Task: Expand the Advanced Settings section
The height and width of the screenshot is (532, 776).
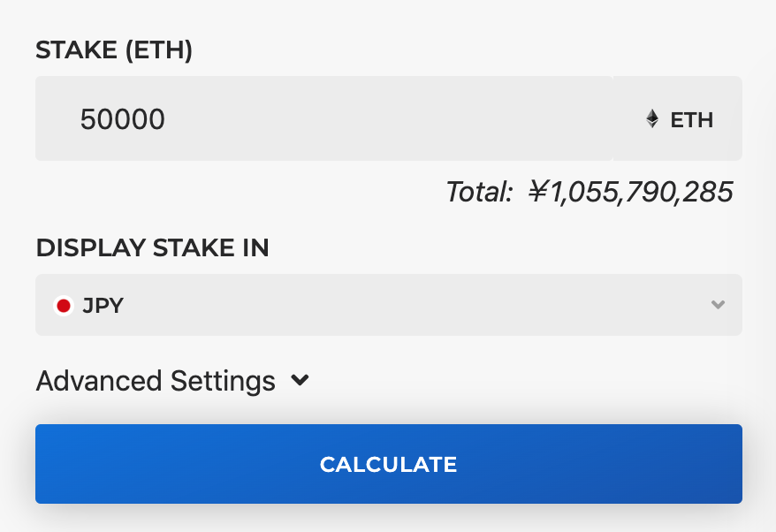Action: (x=172, y=381)
